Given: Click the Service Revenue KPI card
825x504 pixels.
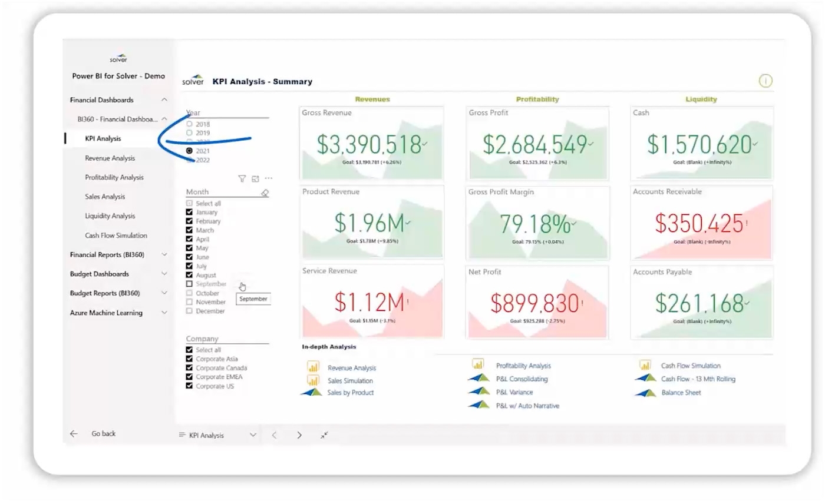Looking at the screenshot, I should click(x=371, y=303).
